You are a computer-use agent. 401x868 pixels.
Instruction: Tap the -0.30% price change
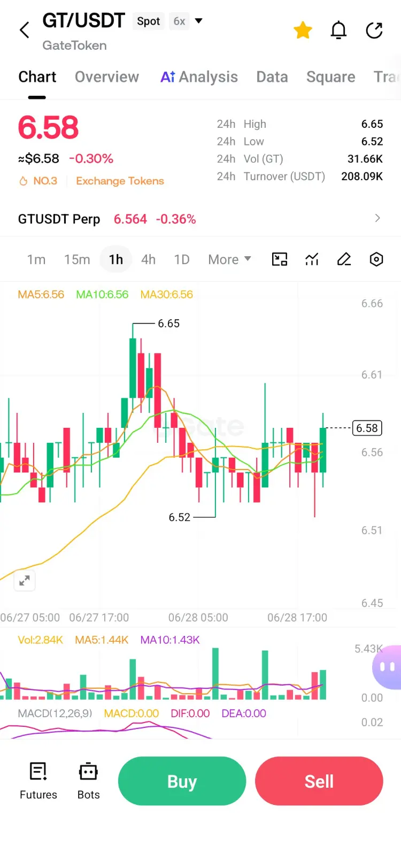coord(91,159)
